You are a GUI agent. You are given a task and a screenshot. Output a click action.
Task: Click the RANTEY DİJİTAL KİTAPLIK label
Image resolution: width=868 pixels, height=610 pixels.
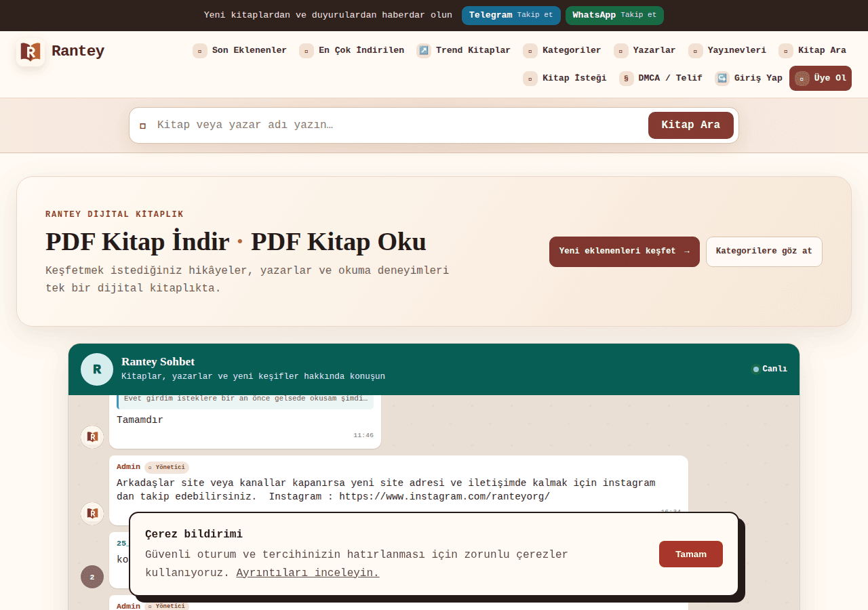coord(115,214)
